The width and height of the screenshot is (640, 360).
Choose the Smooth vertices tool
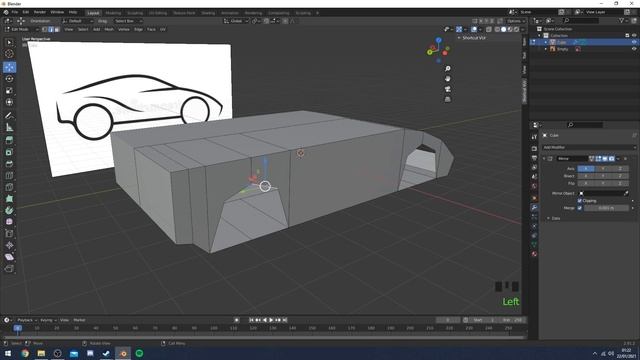[x=9, y=222]
